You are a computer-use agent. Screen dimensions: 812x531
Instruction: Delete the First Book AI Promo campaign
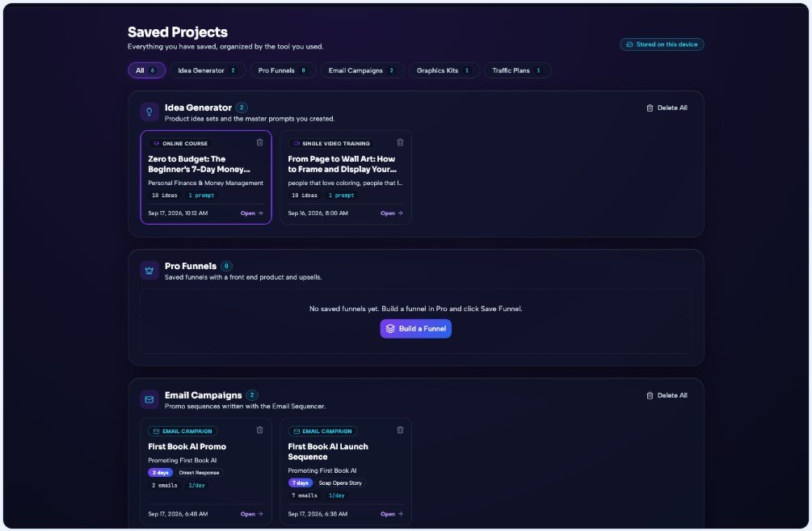click(x=260, y=430)
